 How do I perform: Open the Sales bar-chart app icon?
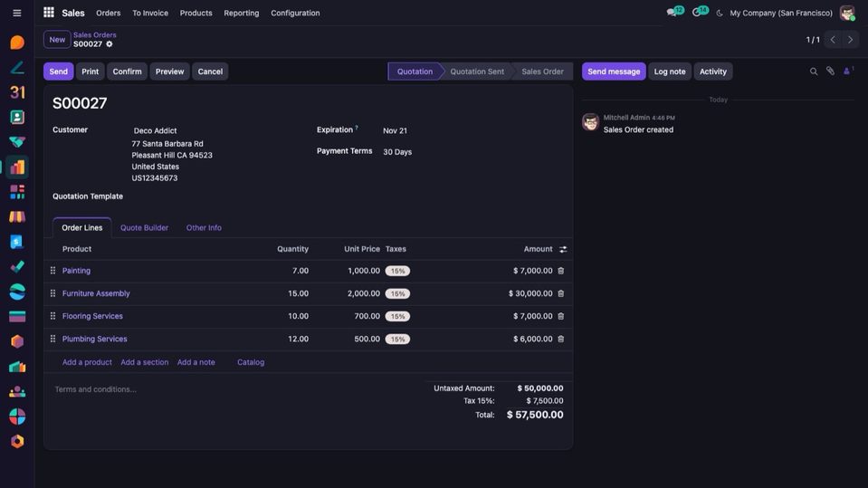point(17,167)
